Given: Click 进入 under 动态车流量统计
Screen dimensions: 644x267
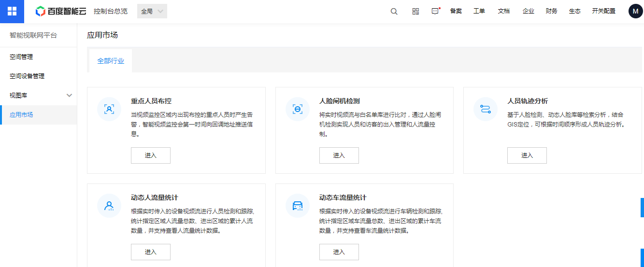Looking at the screenshot, I should click(x=339, y=252).
